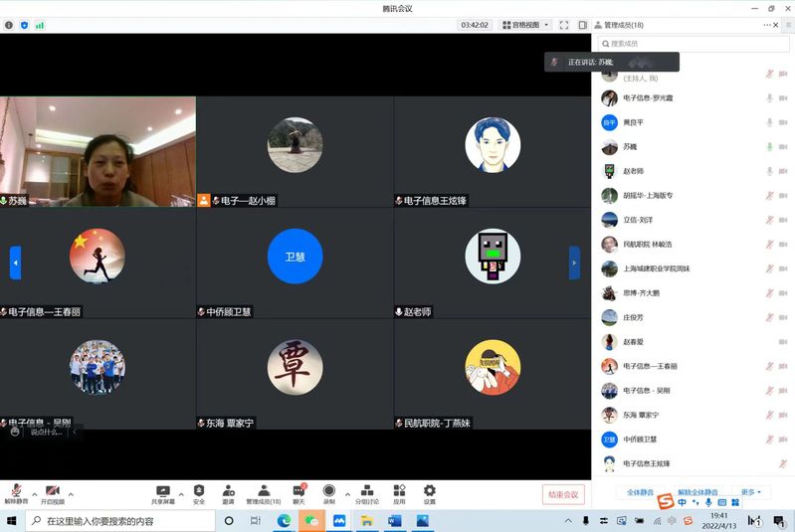The height and width of the screenshot is (532, 795).
Task: Open the Apps (应用) icon
Action: click(399, 491)
